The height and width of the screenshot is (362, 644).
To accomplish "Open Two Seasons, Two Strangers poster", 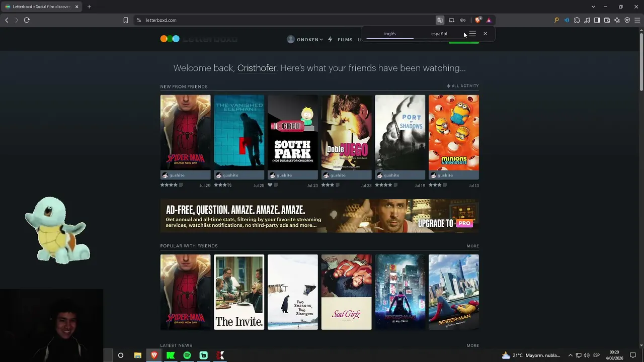I will [293, 292].
